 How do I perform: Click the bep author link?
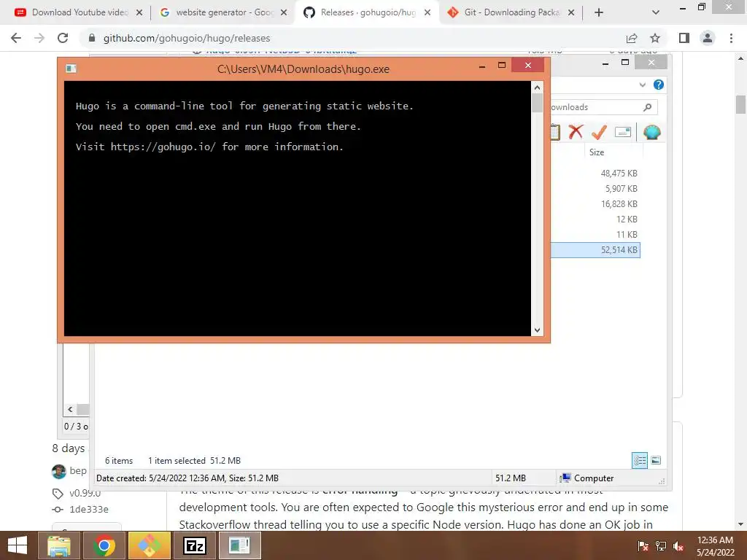(x=78, y=470)
